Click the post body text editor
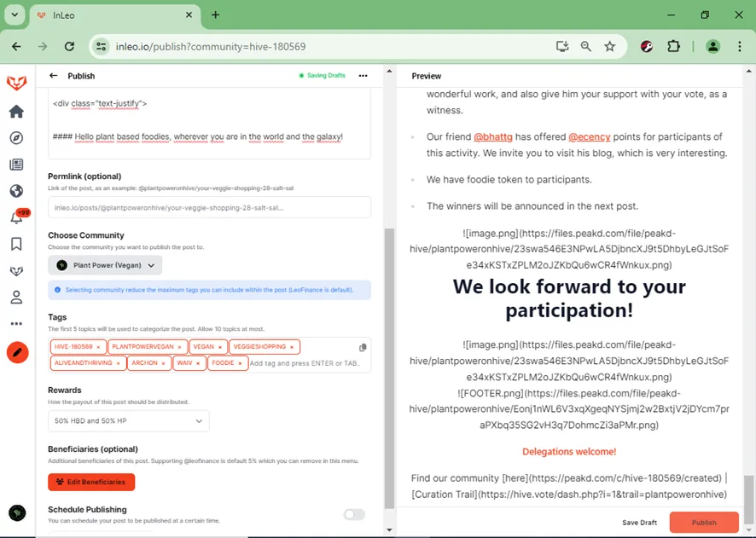The image size is (756, 538). [x=209, y=123]
